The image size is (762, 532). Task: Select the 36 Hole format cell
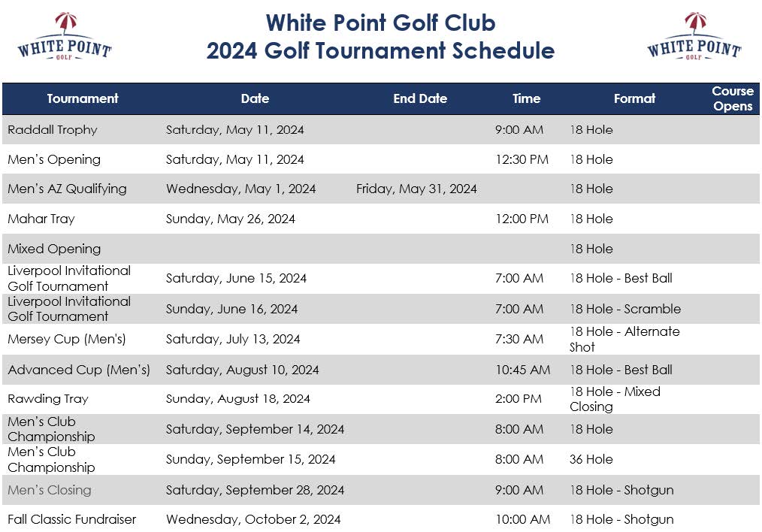(x=591, y=459)
